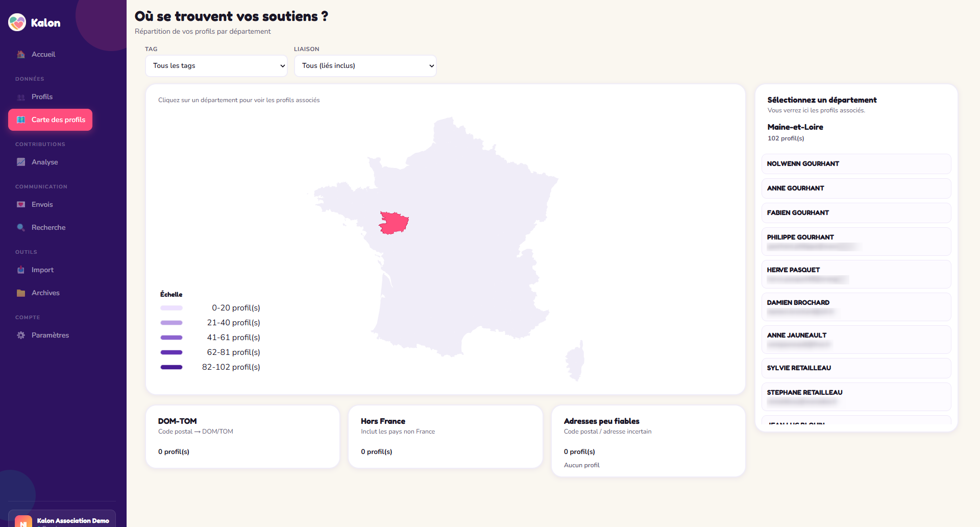Click the Hors France card
Screen dimensions: 980x527
(x=445, y=437)
